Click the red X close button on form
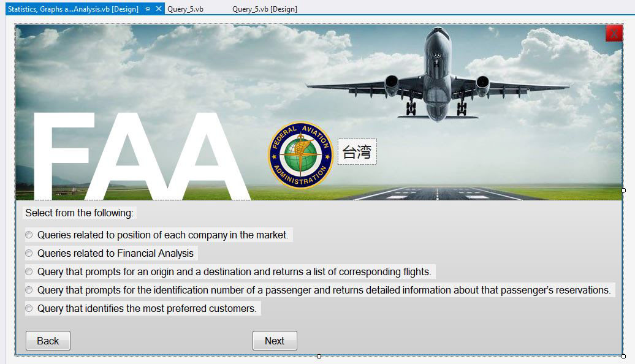635x364 pixels. (x=614, y=34)
